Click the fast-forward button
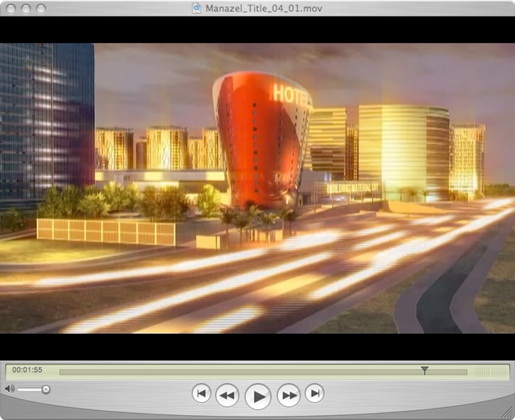The height and width of the screenshot is (420, 515). point(289,395)
